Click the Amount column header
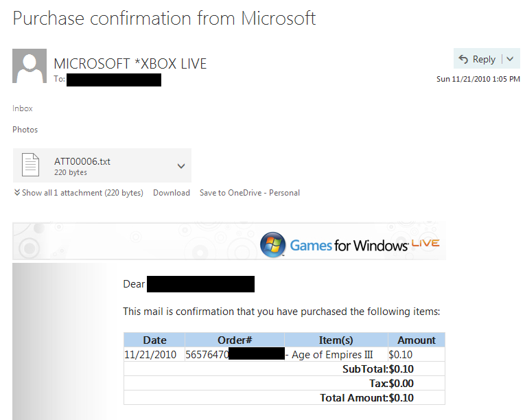 click(x=417, y=340)
